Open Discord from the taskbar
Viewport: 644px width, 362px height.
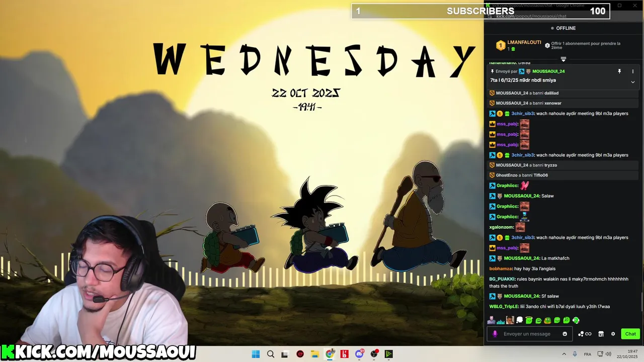tap(359, 354)
